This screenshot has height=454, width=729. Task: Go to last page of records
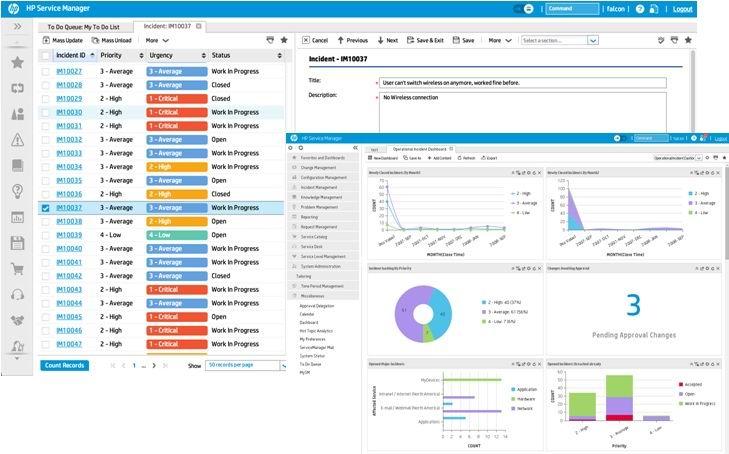165,366
